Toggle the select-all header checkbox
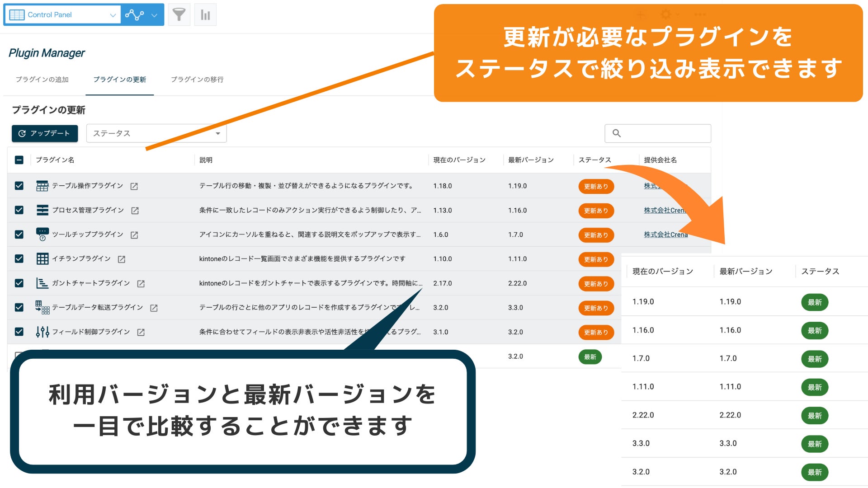The height and width of the screenshot is (488, 868). tap(19, 160)
